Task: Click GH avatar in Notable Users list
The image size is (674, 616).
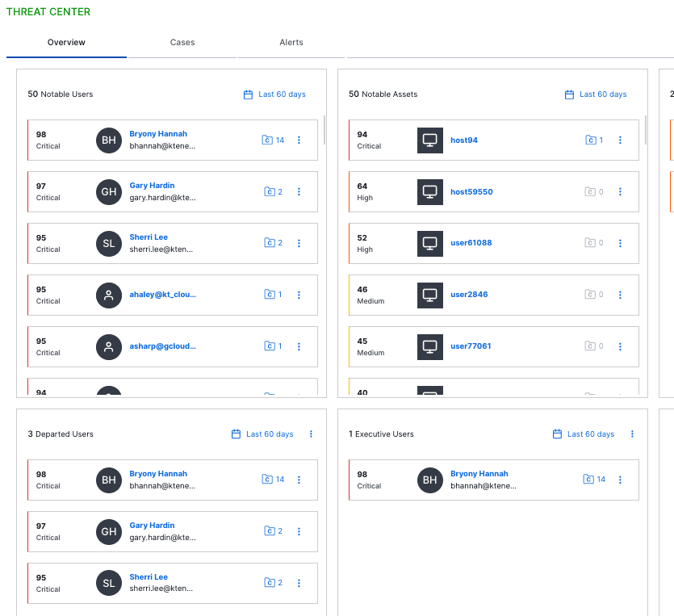Action: [109, 191]
